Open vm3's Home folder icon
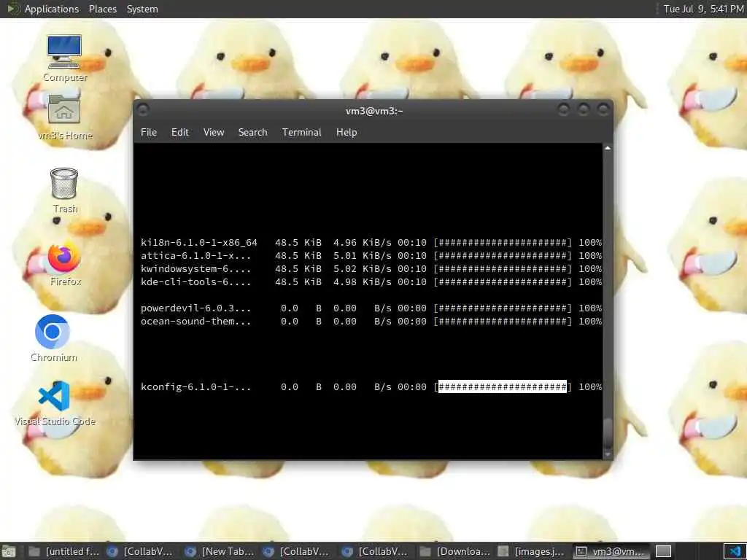Screen dimensions: 747x560 [x=64, y=117]
